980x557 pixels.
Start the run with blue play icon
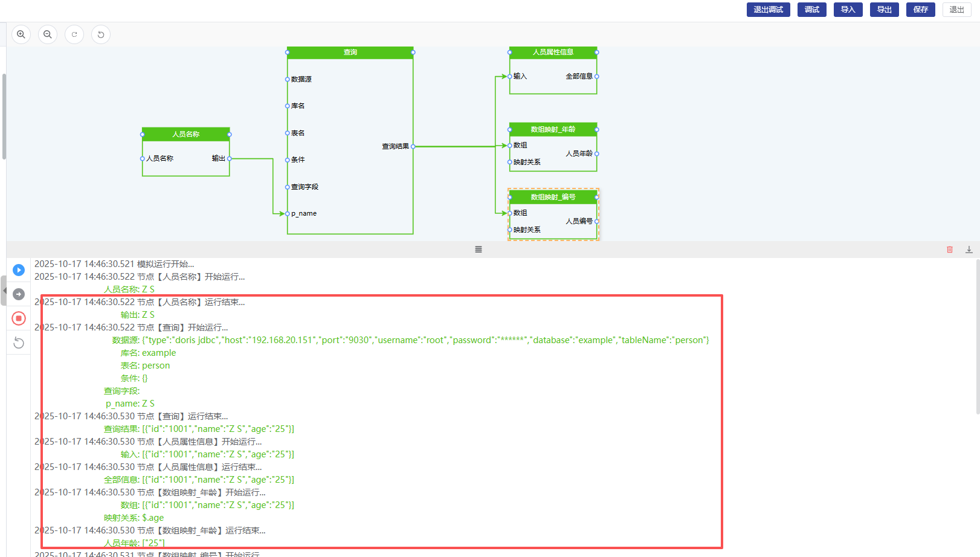[19, 270]
